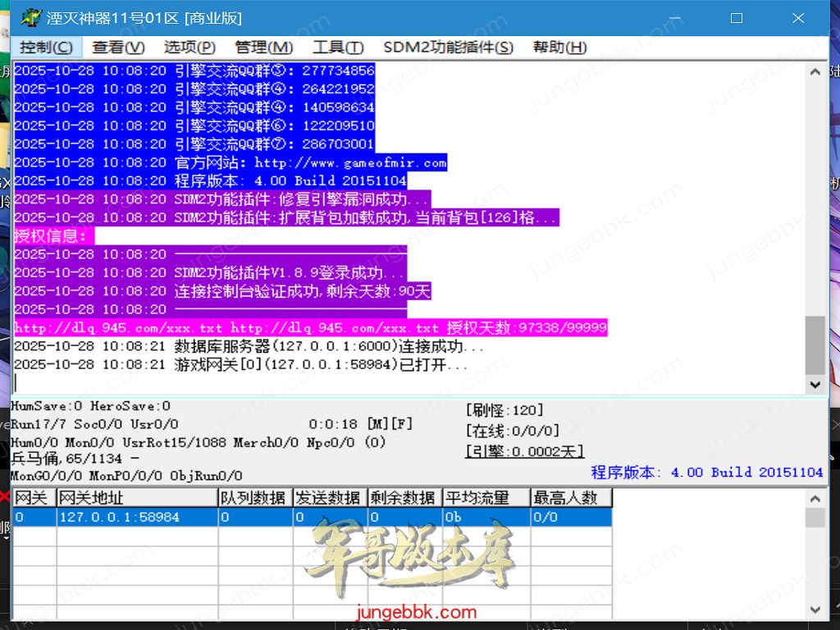Viewport: 840px width, 630px height.
Task: Expand the 选项(P) menu
Action: 189,48
